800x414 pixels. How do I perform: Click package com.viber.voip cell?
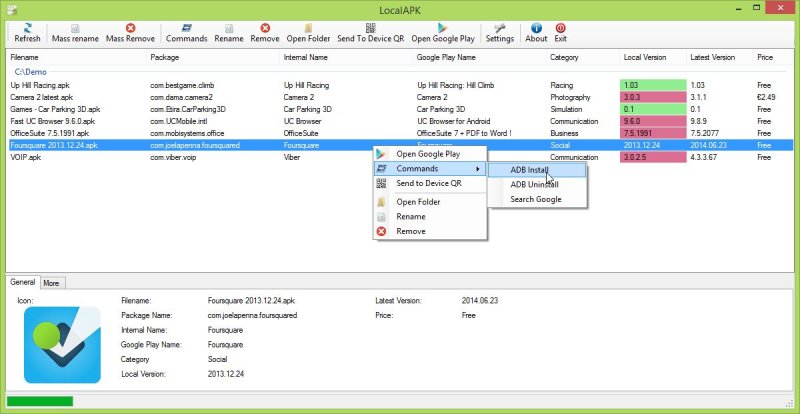(x=173, y=157)
